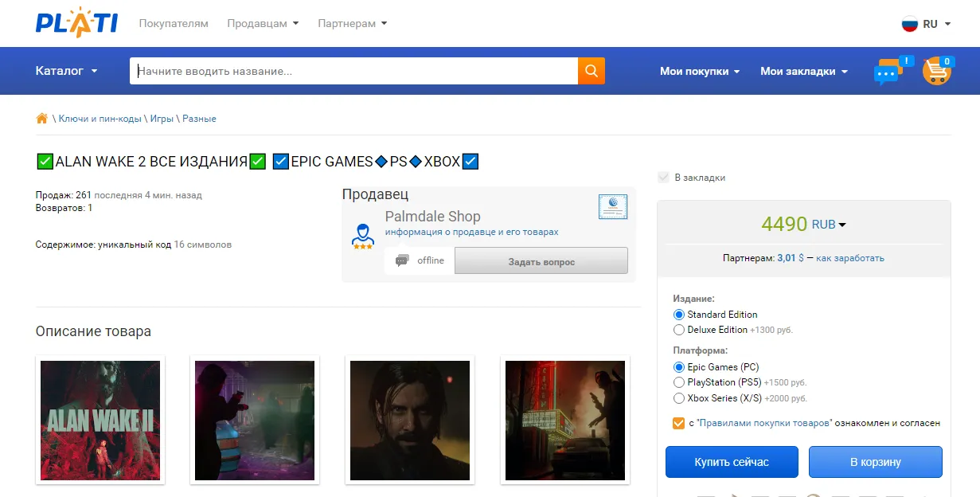Go to 'Ключи и пин-коды' breadcrumb
The width and height of the screenshot is (980, 497).
(x=100, y=119)
